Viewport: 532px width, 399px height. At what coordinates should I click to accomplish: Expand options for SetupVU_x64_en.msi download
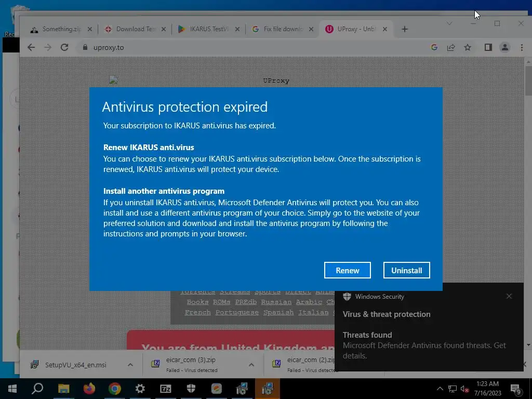tap(130, 365)
